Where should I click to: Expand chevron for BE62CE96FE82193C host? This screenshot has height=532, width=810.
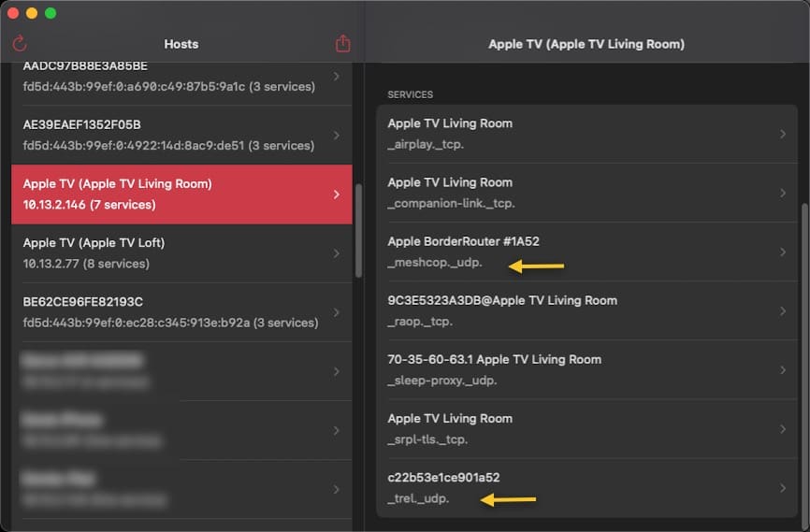point(337,312)
